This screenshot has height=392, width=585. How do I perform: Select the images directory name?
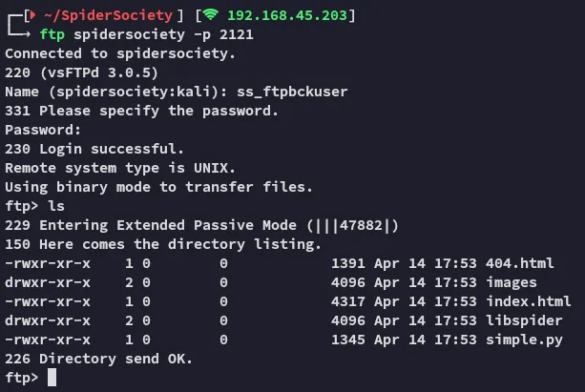512,282
